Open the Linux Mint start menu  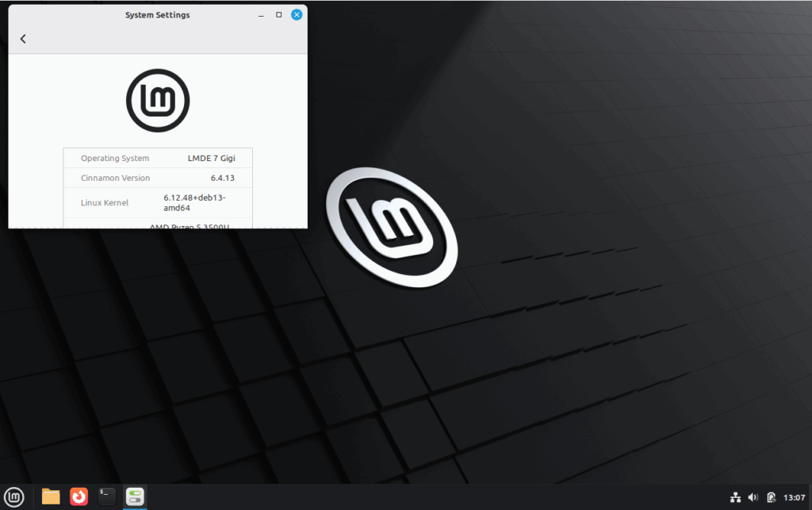pyautogui.click(x=14, y=497)
